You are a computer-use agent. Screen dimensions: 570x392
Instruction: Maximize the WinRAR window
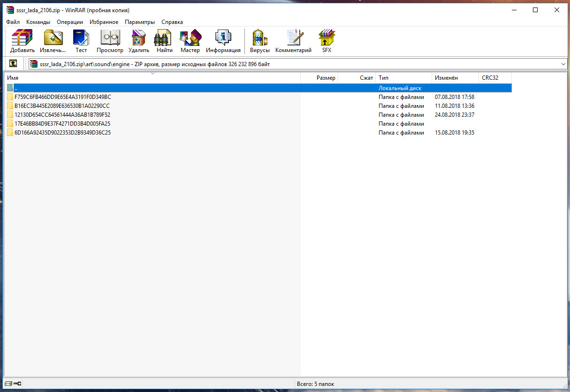pyautogui.click(x=535, y=10)
